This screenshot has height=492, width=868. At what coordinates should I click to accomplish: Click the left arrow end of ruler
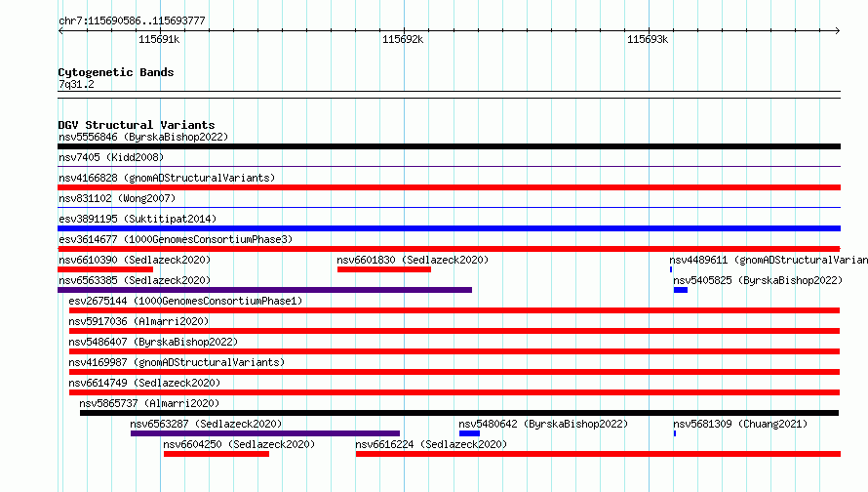[60, 30]
